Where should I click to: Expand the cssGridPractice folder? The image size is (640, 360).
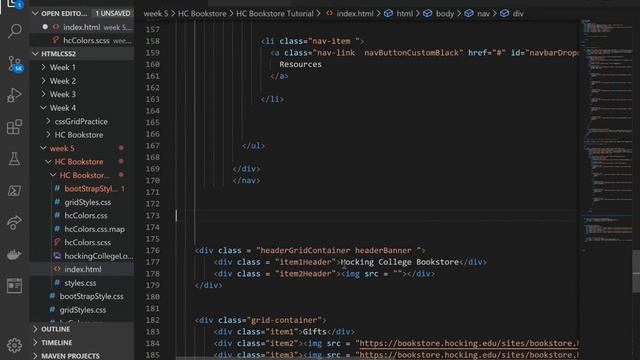81,121
